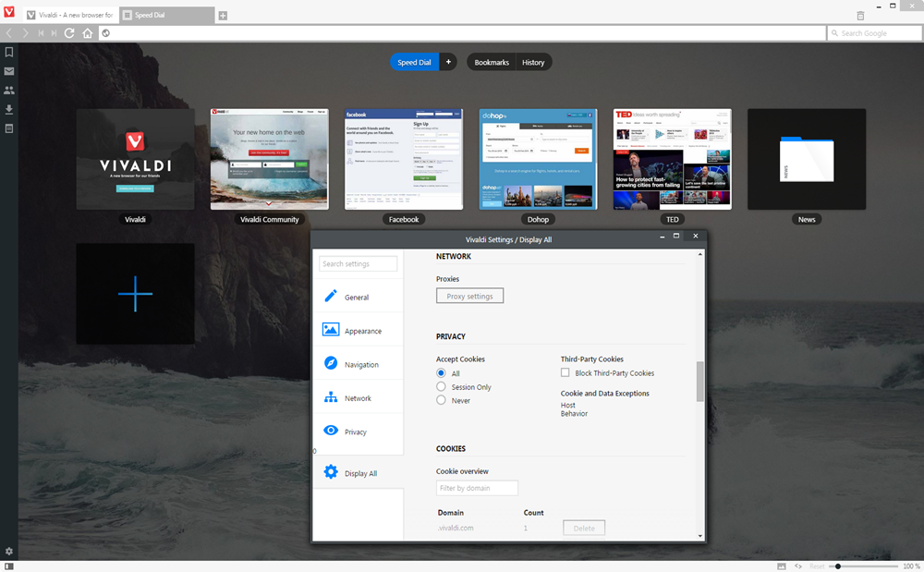Open the Facebook speed dial thumbnail
This screenshot has width=924, height=572.
coord(404,159)
